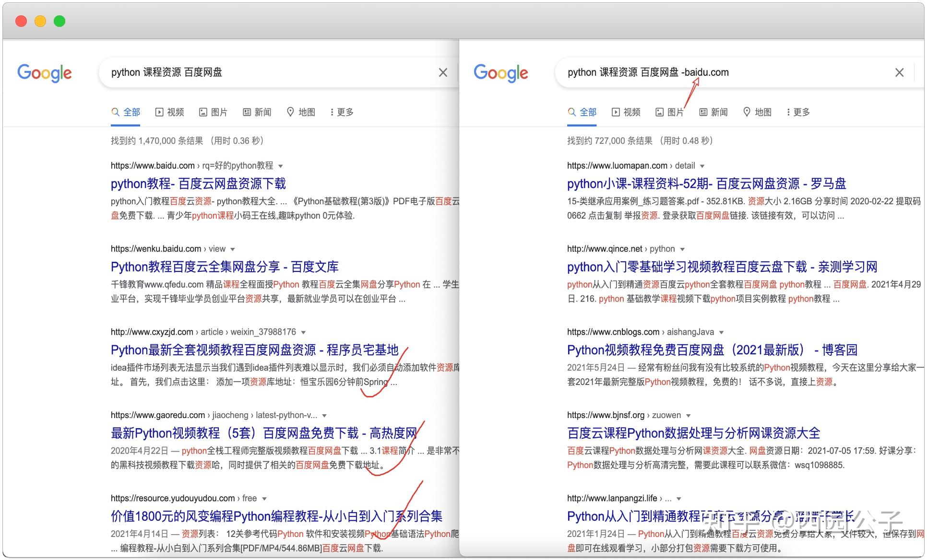Click the green fullscreen window button
Image resolution: width=927 pixels, height=560 pixels.
(x=59, y=21)
